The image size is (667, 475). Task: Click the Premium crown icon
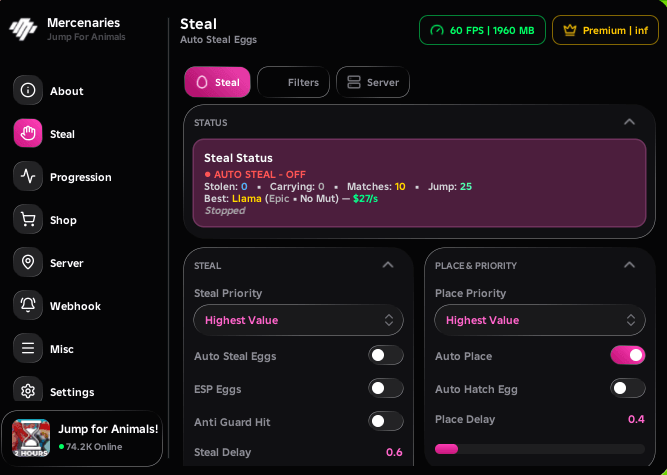click(570, 30)
